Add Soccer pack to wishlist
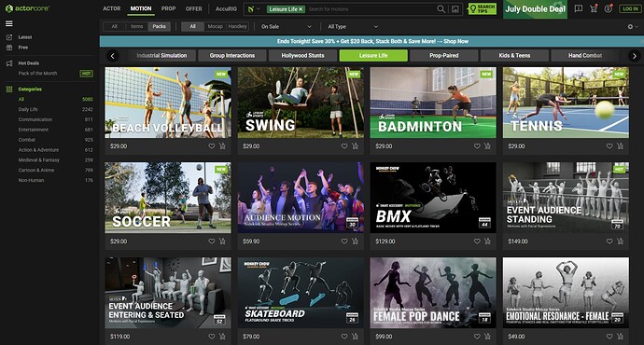This screenshot has height=345, width=644. 212,241
